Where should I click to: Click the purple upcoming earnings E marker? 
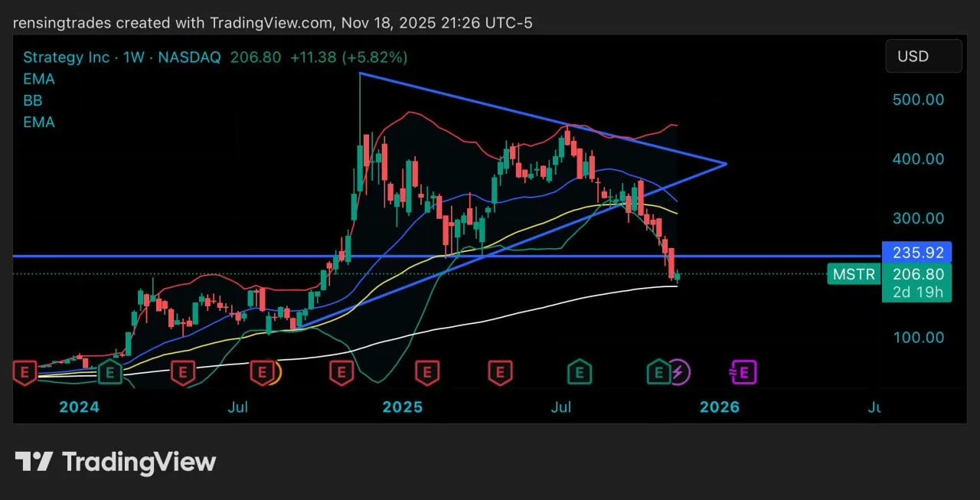point(746,373)
